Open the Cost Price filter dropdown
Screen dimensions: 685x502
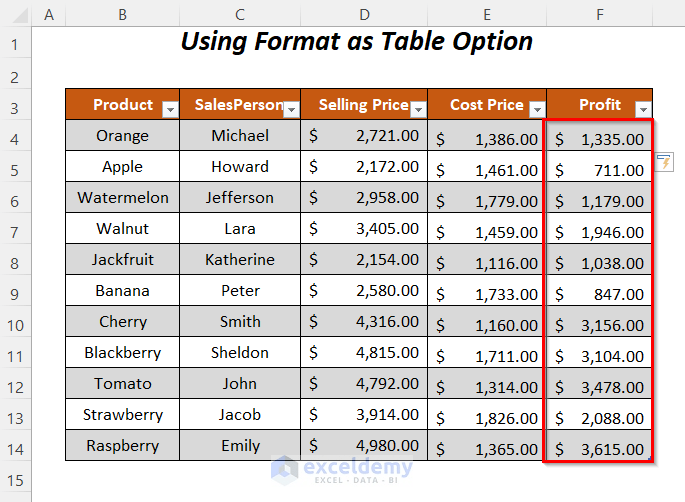click(x=537, y=109)
